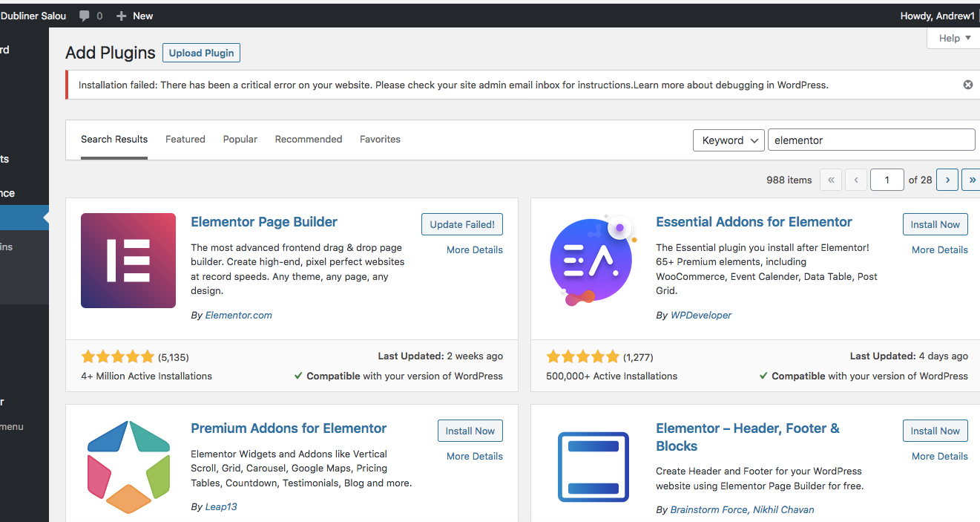Open the Keyword search type dropdown

tap(729, 140)
